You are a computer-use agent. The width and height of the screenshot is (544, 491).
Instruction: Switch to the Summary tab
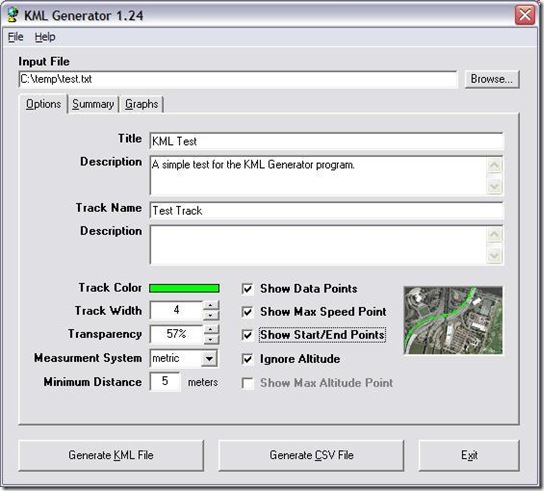tap(93, 104)
